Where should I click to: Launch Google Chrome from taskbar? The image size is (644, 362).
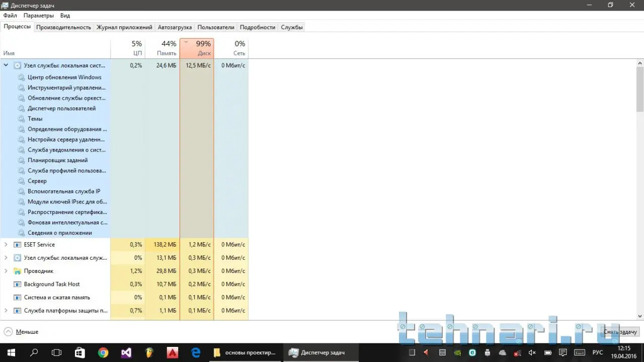pyautogui.click(x=103, y=352)
